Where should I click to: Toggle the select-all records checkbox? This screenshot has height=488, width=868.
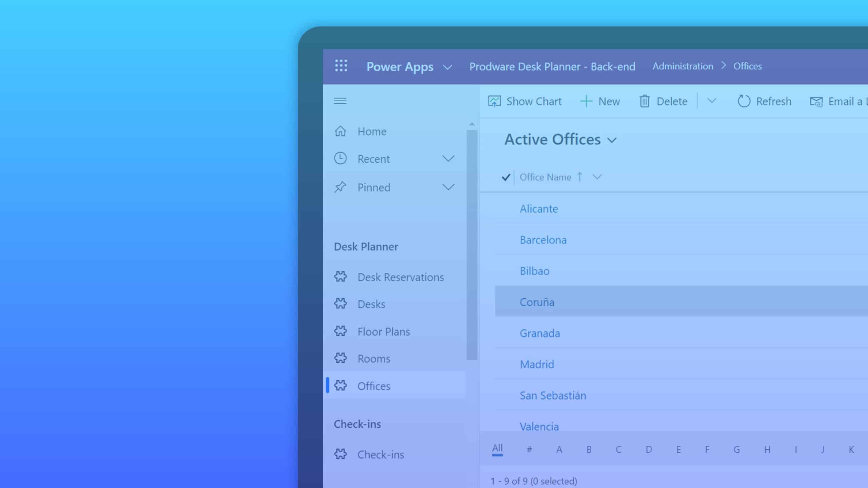506,177
